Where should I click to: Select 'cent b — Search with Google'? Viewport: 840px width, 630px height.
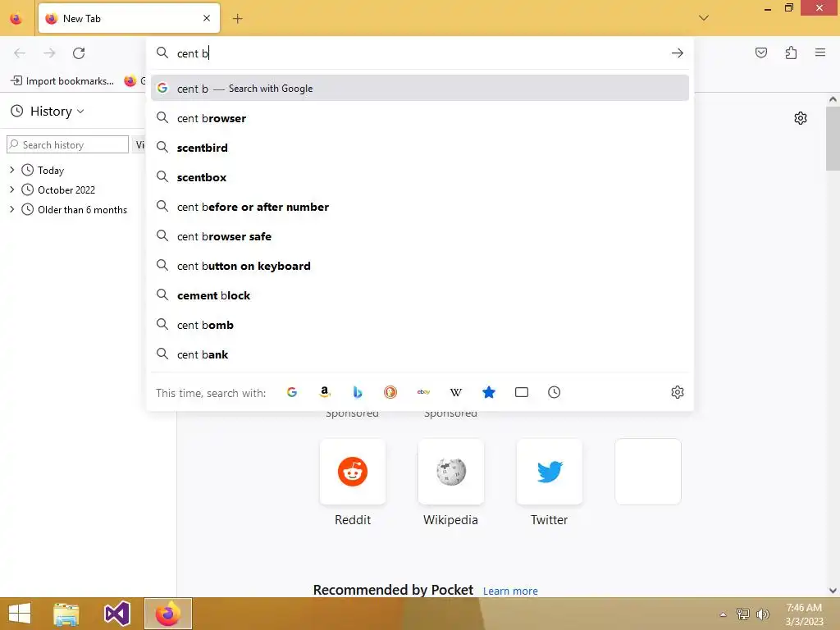click(x=419, y=89)
